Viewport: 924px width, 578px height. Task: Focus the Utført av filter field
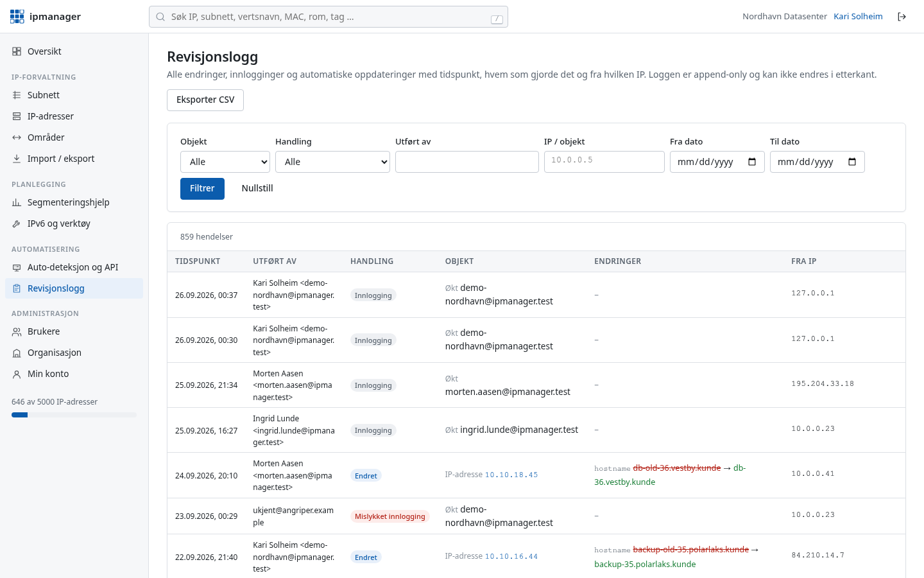(x=467, y=162)
